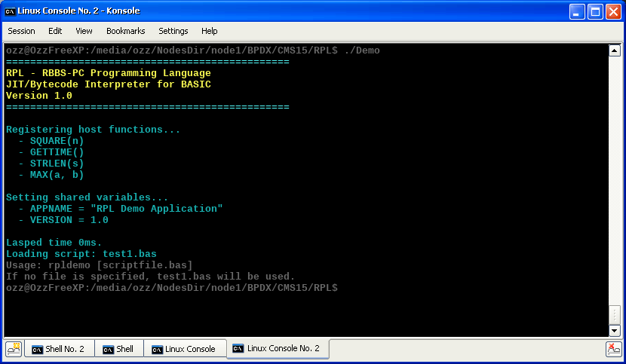
Task: Click the close tab icon at bottom right
Action: [x=614, y=349]
